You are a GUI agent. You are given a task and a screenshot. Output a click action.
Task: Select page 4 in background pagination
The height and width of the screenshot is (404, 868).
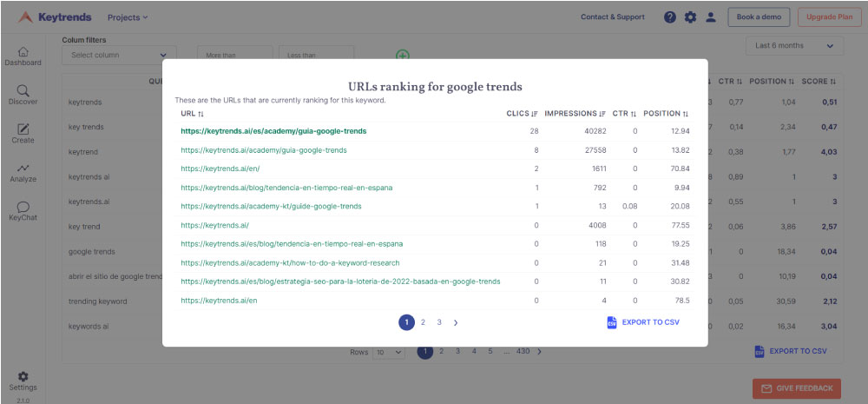click(474, 351)
